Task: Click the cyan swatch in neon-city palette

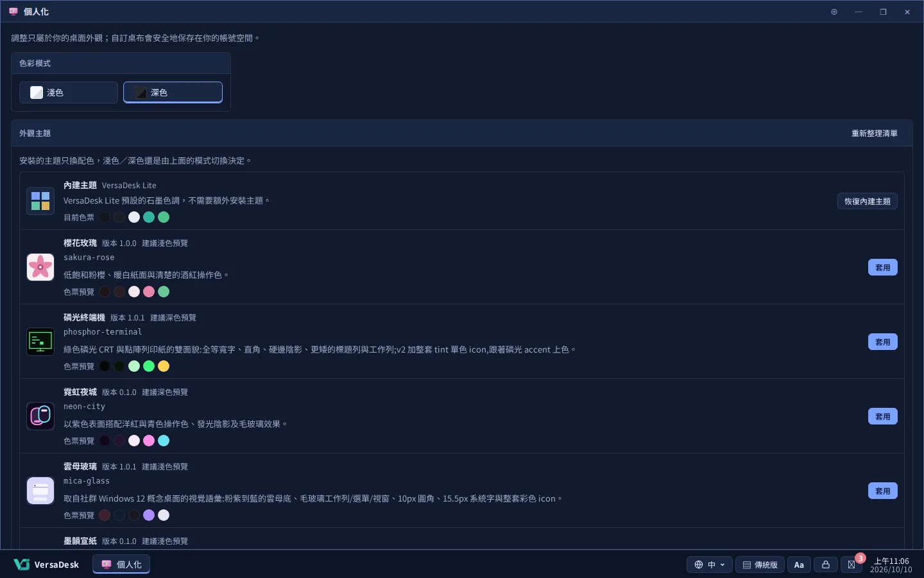Action: [x=164, y=441]
